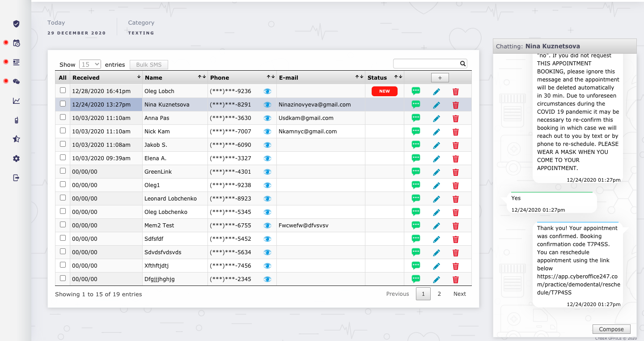
Task: Open the chat messages sidebar icon
Action: point(16,81)
